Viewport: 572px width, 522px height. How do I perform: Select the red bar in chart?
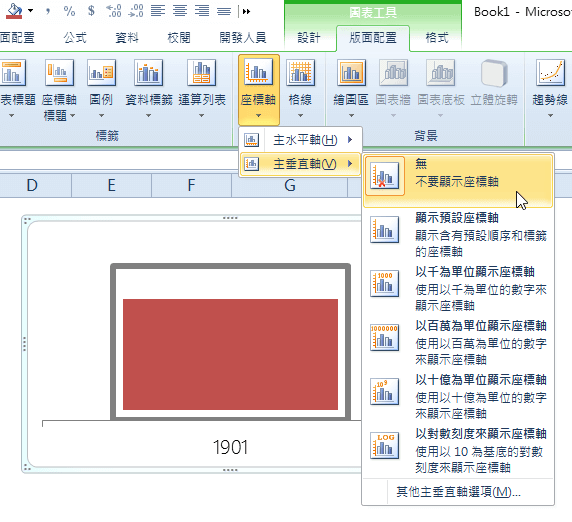(x=230, y=354)
